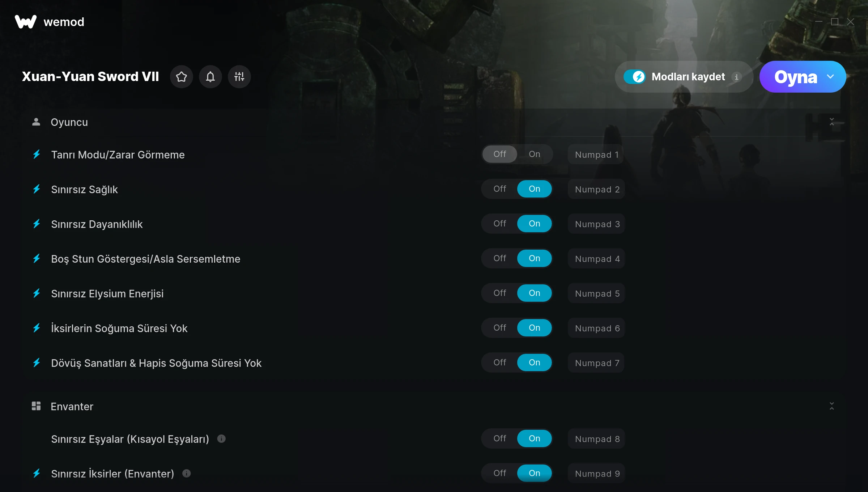Toggle the Modları kaydet switch
868x492 pixels.
634,77
